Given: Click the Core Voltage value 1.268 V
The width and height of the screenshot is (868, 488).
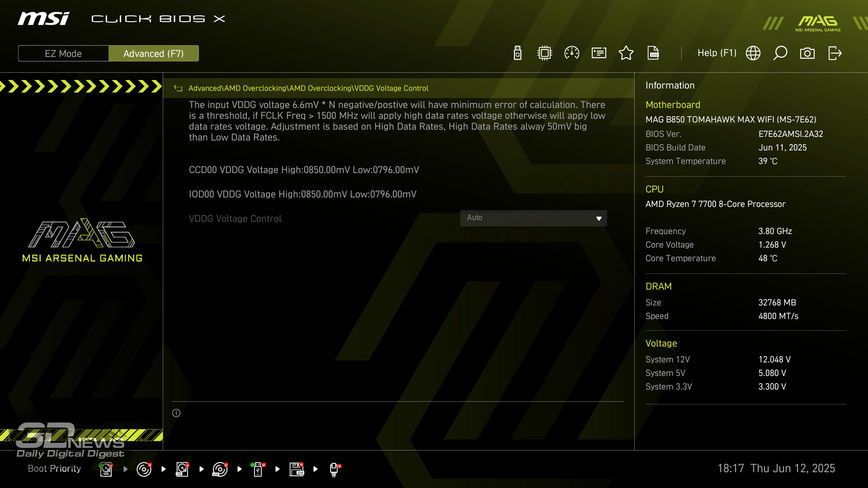Looking at the screenshot, I should [772, 245].
